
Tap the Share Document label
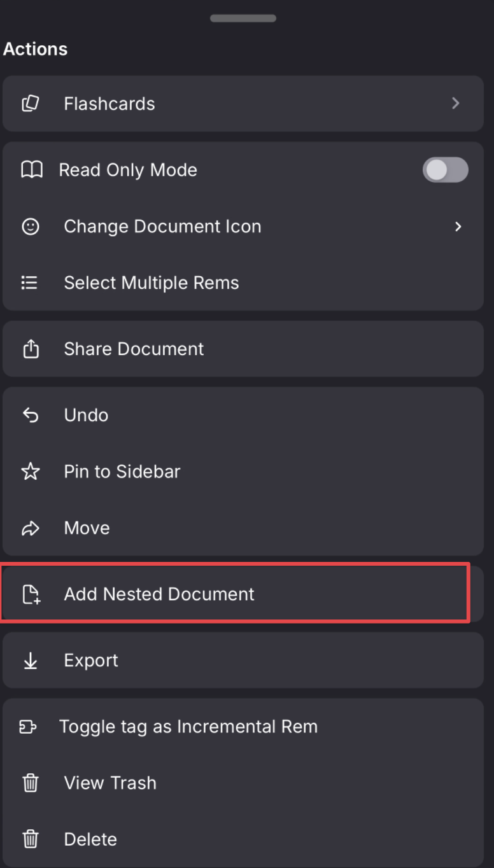tap(134, 349)
